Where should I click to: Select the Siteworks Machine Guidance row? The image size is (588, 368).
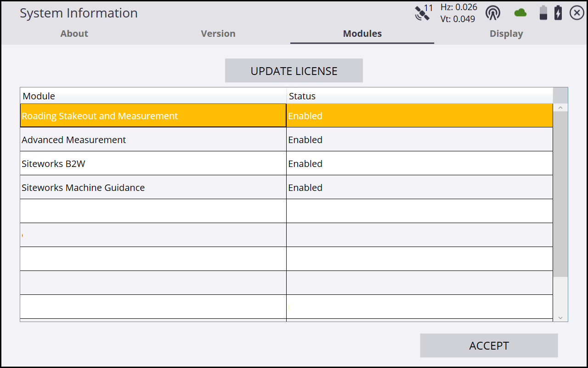click(153, 188)
